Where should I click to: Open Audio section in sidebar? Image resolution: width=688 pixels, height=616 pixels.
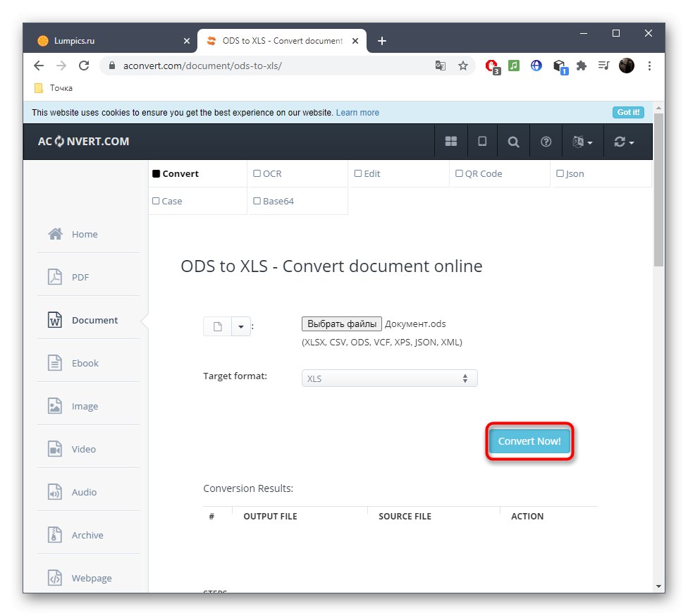[88, 492]
